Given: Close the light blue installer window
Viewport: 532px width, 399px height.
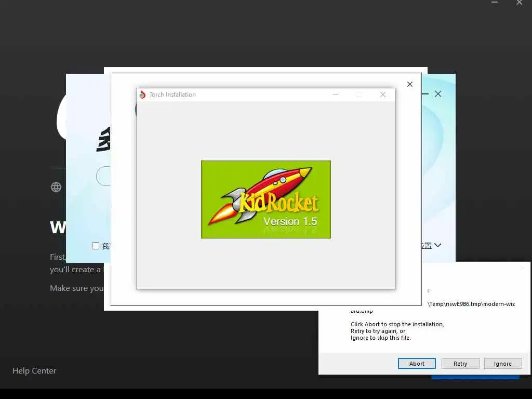Looking at the screenshot, I should 438,94.
